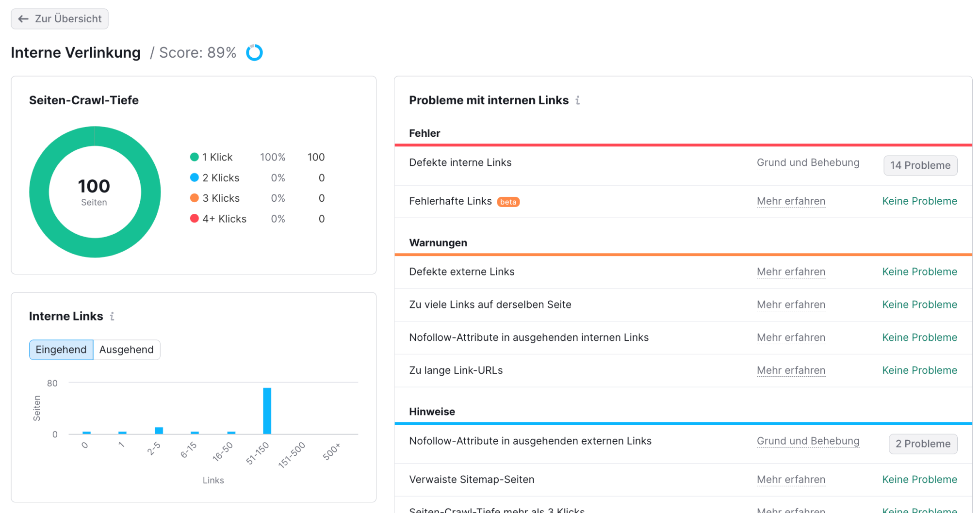
Task: Click the 1 link bar in chart
Action: [x=122, y=433]
